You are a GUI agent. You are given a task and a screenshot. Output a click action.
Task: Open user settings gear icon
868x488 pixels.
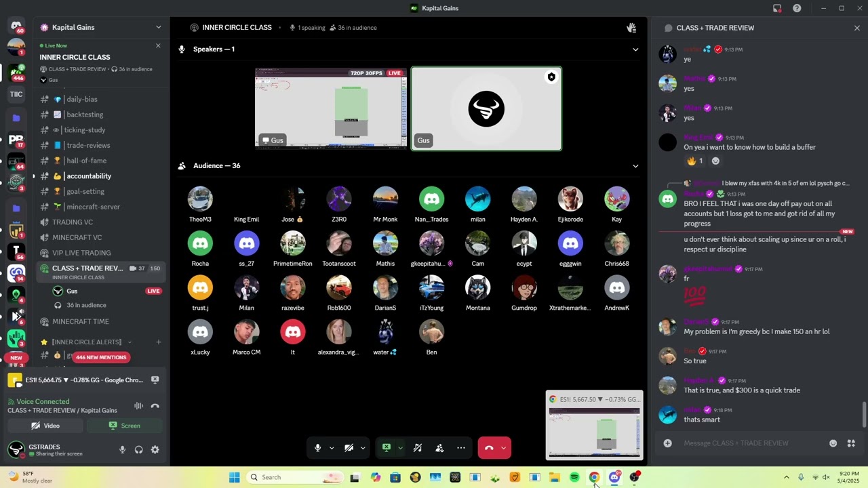coord(155,449)
